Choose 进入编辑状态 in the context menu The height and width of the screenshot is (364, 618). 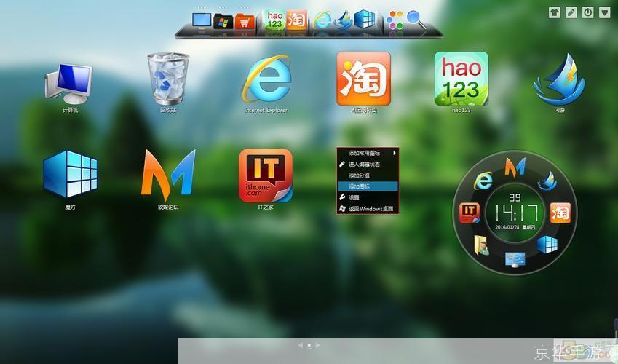tap(368, 164)
